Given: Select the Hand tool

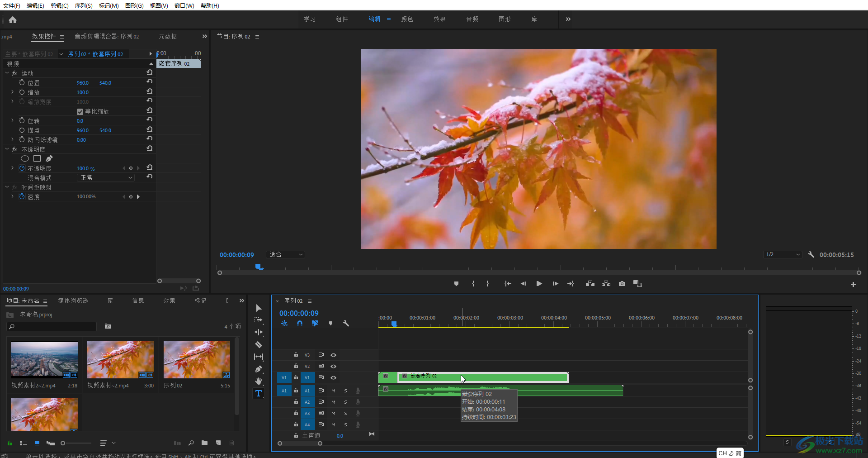Looking at the screenshot, I should tap(259, 381).
